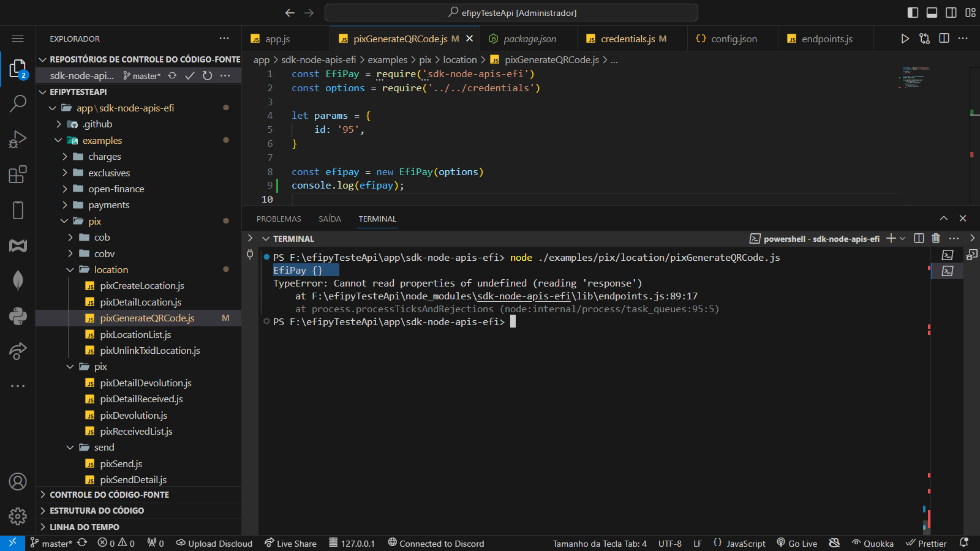
Task: Customize layout button in title bar
Action: [x=970, y=12]
